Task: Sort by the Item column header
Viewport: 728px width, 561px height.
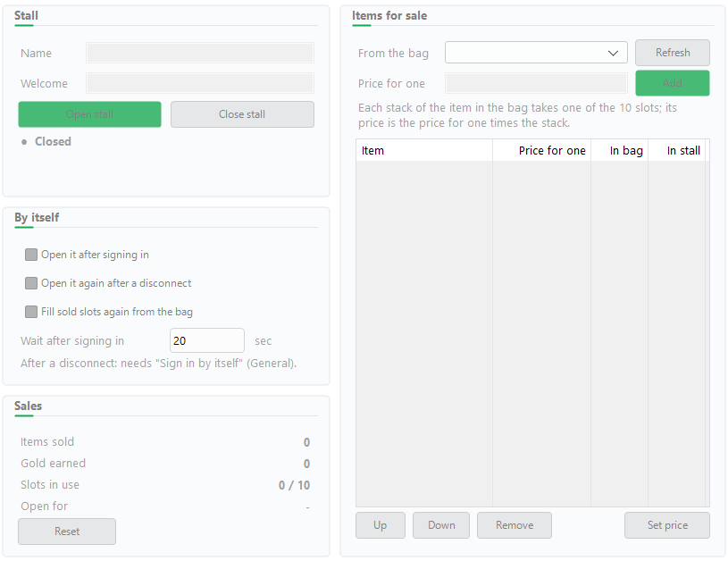Action: [x=424, y=150]
